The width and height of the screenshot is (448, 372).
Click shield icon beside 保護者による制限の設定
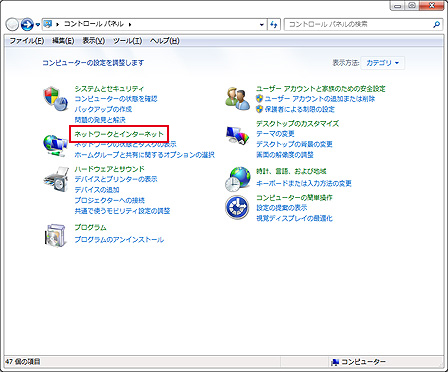click(260, 109)
